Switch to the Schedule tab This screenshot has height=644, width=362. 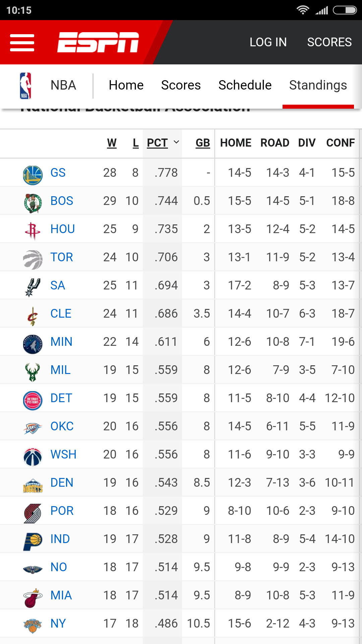[x=245, y=85]
